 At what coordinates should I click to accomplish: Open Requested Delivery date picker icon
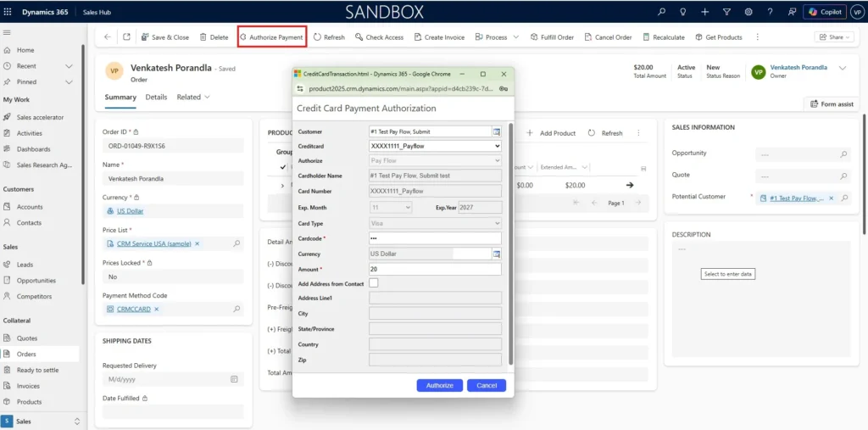tap(234, 380)
